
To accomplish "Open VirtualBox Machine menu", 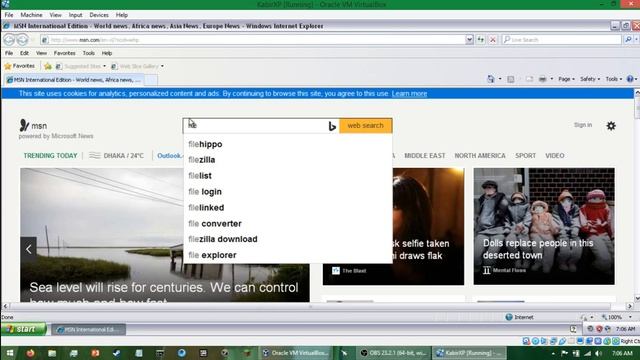I will [x=31, y=15].
